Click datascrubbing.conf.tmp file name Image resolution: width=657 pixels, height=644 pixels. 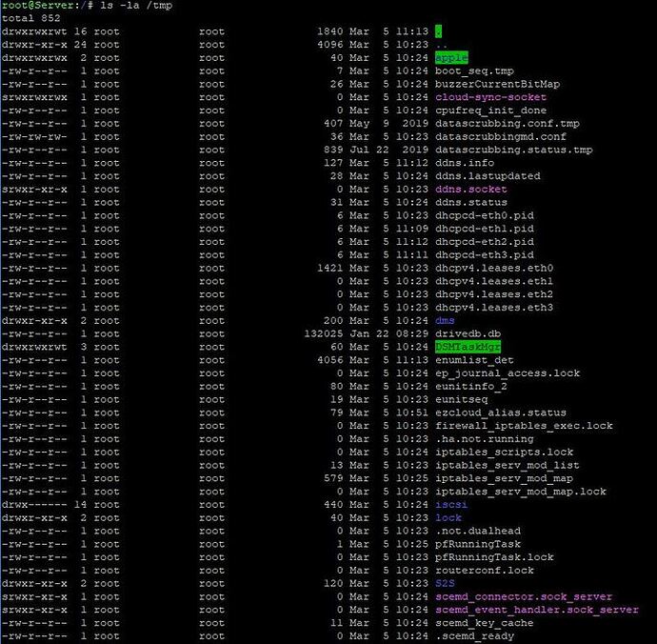tap(507, 124)
